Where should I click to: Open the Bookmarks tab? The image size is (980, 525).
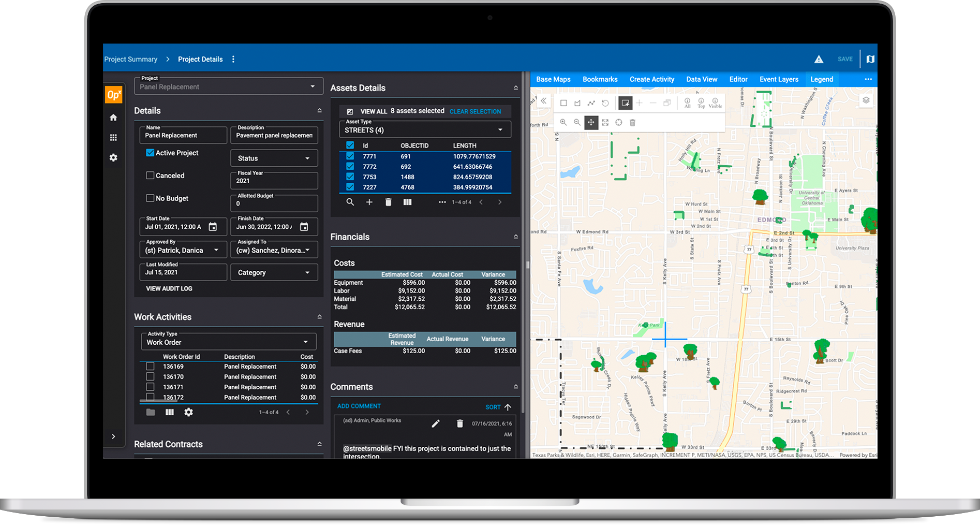(600, 79)
